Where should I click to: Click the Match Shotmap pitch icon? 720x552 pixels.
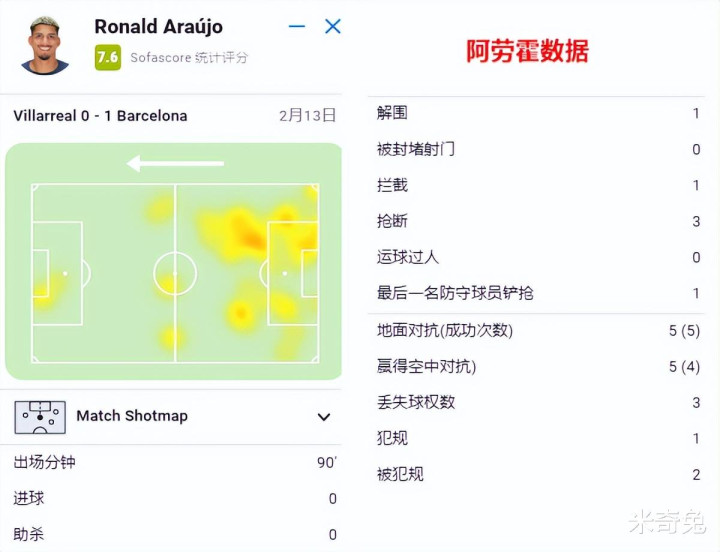tap(40, 416)
